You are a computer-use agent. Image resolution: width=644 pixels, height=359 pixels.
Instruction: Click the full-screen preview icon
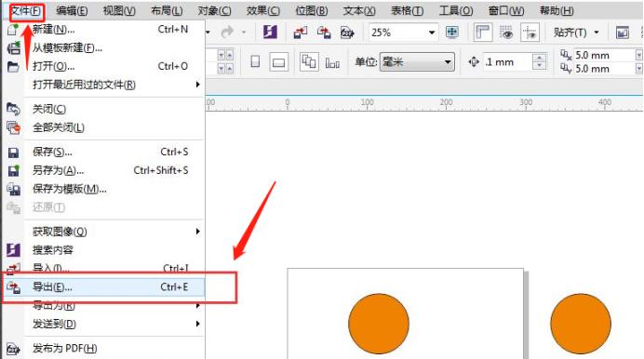point(452,32)
